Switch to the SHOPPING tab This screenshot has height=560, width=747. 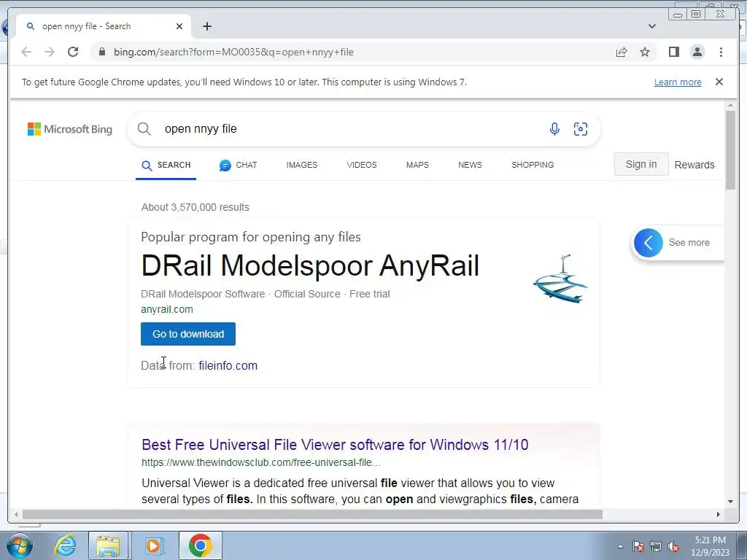point(533,165)
